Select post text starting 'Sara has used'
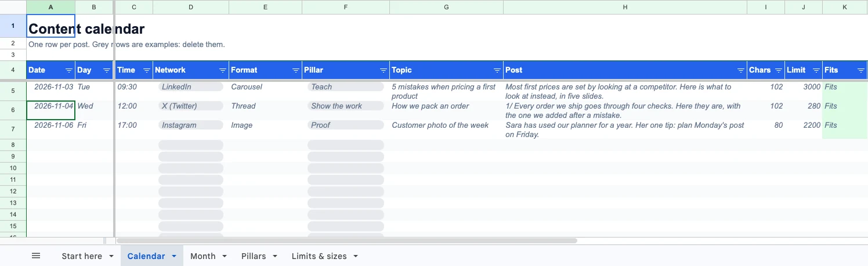 click(x=625, y=129)
